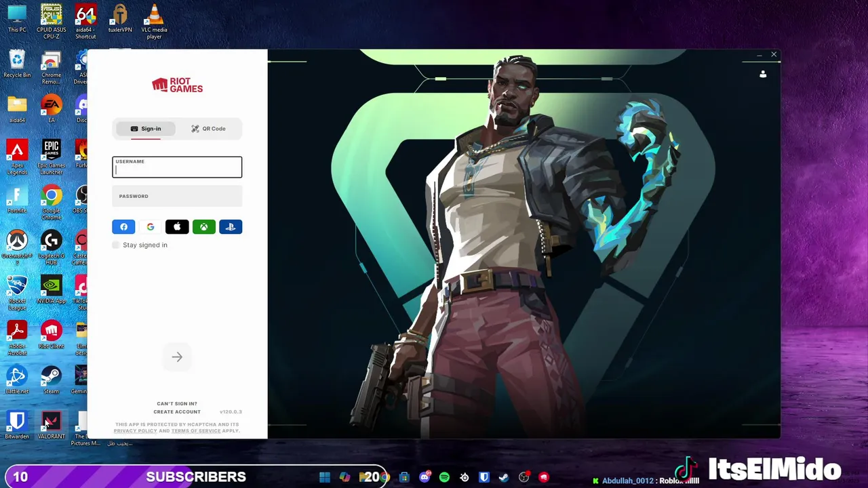Image resolution: width=868 pixels, height=488 pixels.
Task: Click the arrow submit login button
Action: point(177,357)
